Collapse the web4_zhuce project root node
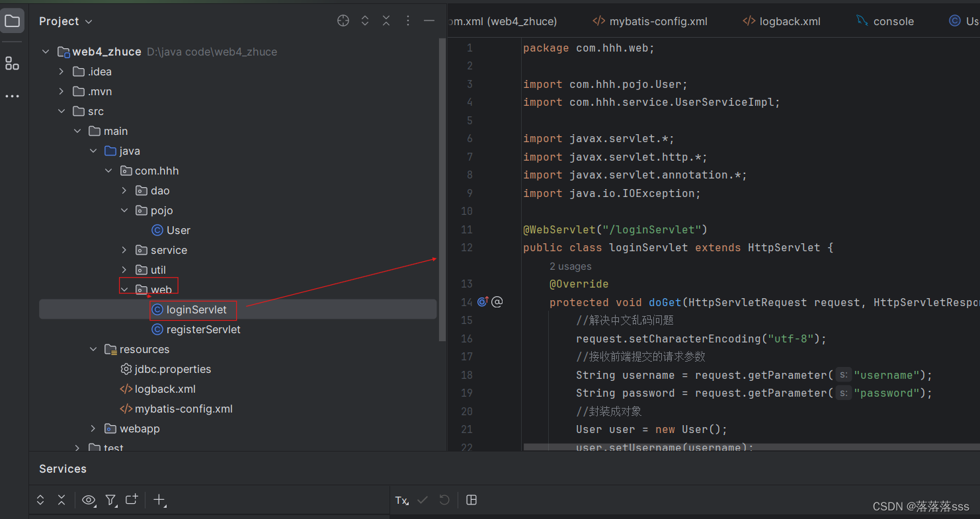The width and height of the screenshot is (980, 519). pyautogui.click(x=45, y=51)
